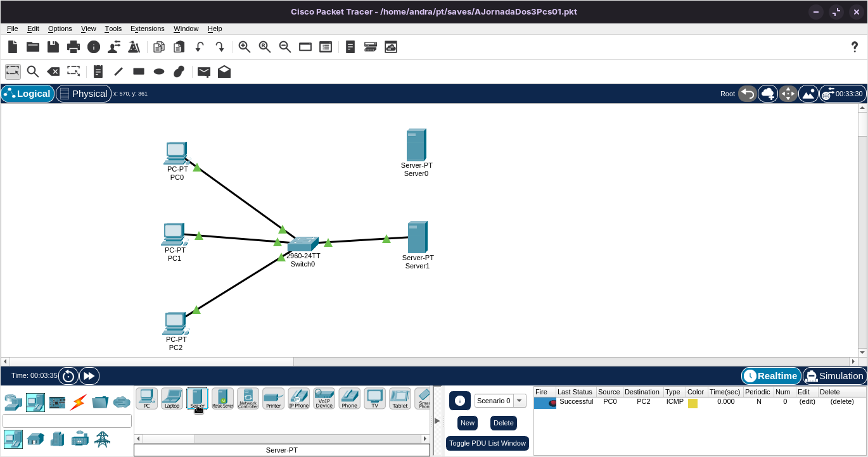
Task: Select the Components category icon
Action: coord(57,401)
